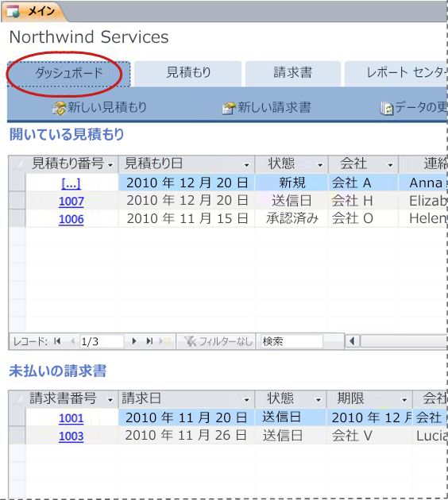
Task: Open invoice number 1001 link
Action: [x=71, y=418]
